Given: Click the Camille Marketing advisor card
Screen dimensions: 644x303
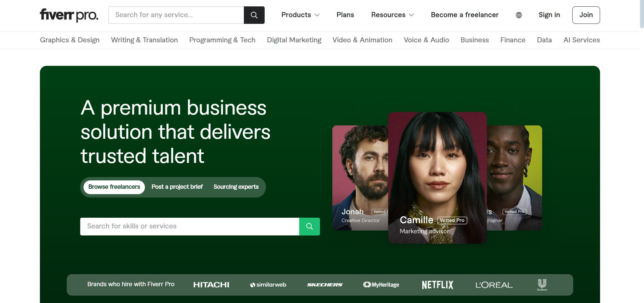Looking at the screenshot, I should [437, 178].
